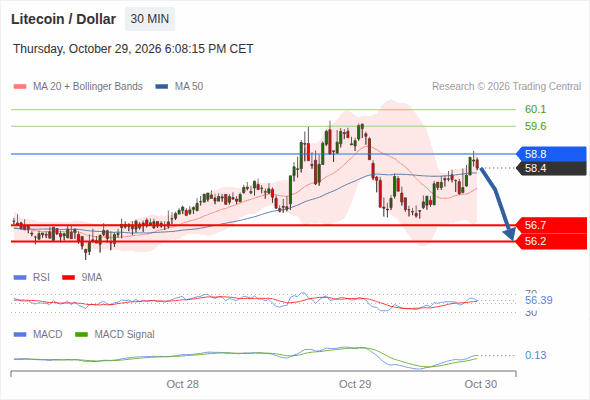Click the 60.1 resistance level label
This screenshot has height=400, width=590.
(535, 110)
